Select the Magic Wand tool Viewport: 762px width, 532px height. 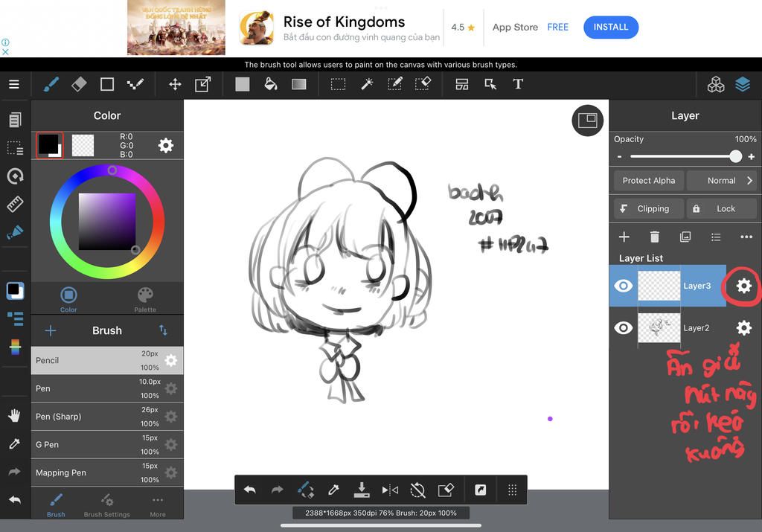coord(366,85)
